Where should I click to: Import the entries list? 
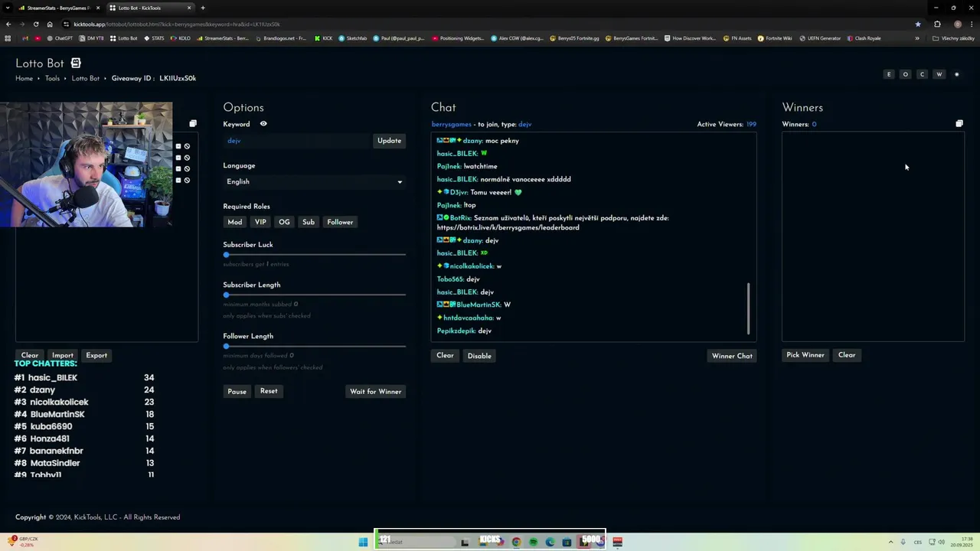63,355
